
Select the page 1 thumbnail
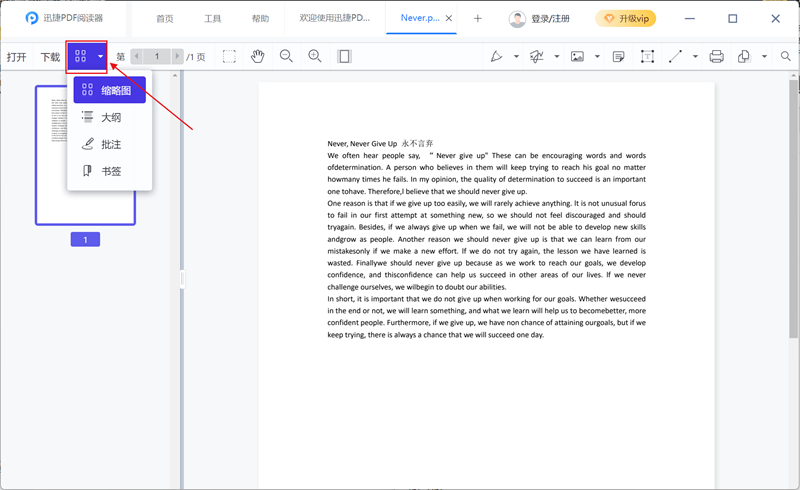pyautogui.click(x=85, y=155)
